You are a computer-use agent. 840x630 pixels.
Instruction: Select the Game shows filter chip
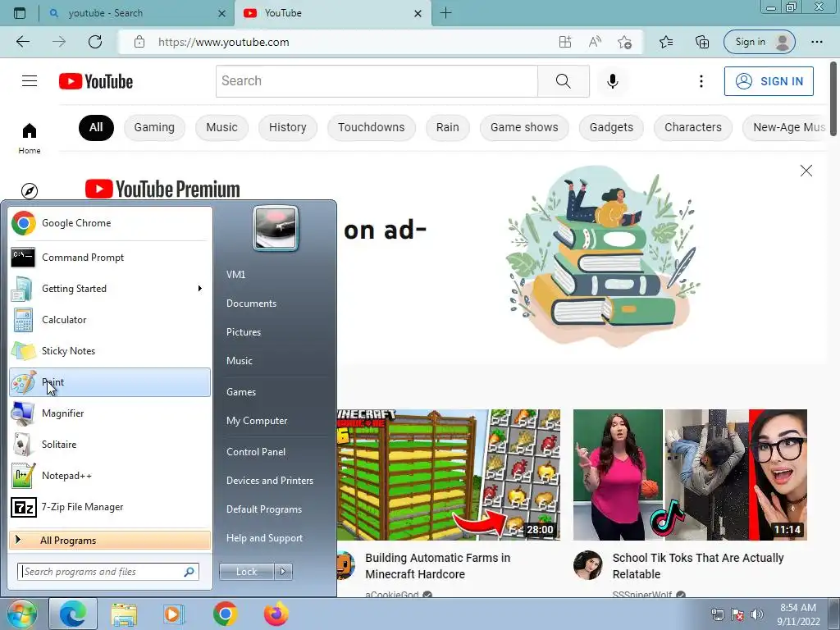tap(524, 127)
